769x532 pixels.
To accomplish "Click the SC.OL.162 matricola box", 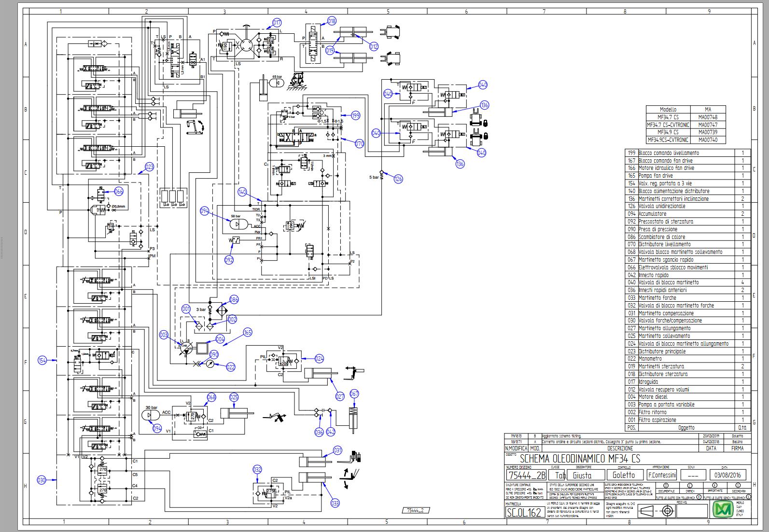I will click(x=523, y=512).
